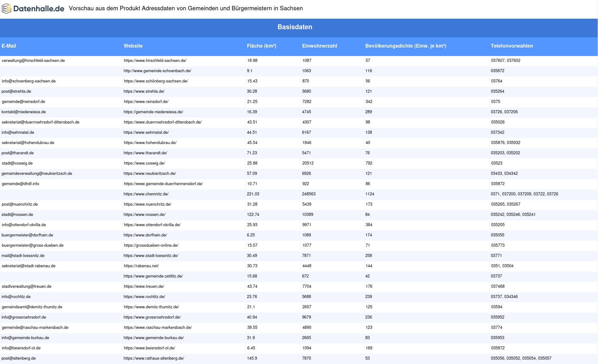Click email info@beiersdorf-ol.de
The image size is (598, 364).
21,348
